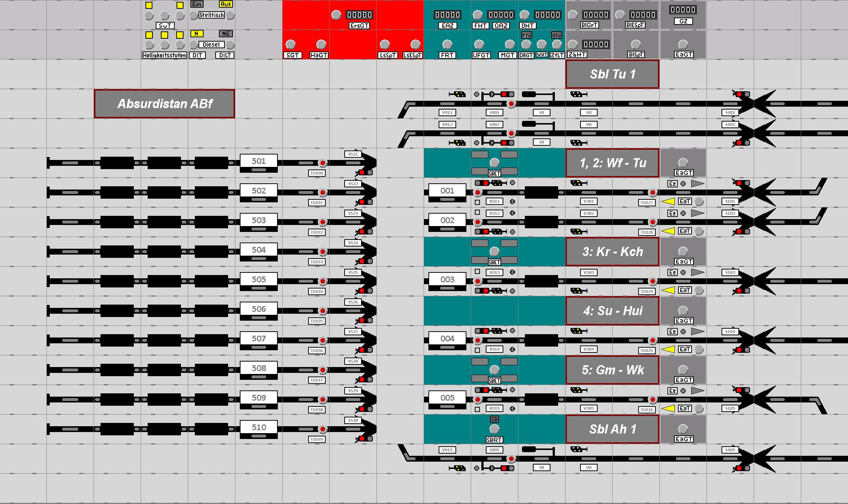The width and height of the screenshot is (848, 504).
Task: Push the FRT button in teal panel
Action: 447,45
